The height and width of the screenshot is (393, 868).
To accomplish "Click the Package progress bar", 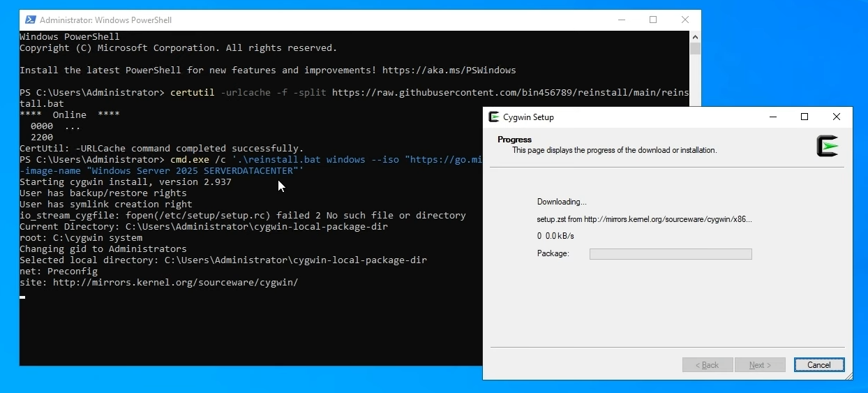I will pos(671,254).
